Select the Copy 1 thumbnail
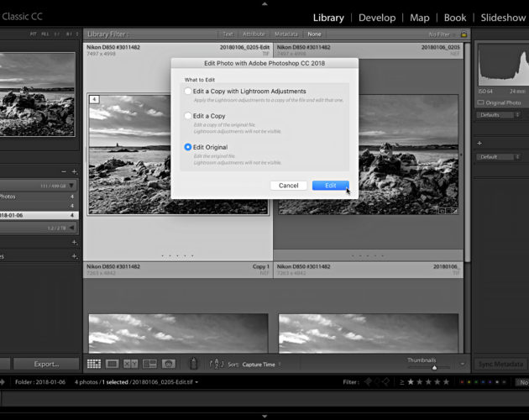The height and width of the screenshot is (420, 529). (x=178, y=333)
